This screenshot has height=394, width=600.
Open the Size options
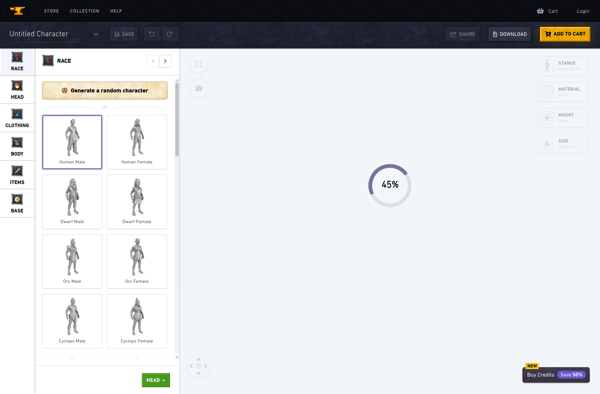562,143
